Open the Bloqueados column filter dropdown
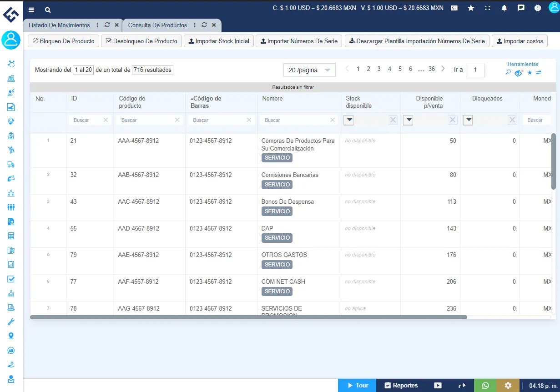Screen dimensions: 560x392 click(468, 120)
